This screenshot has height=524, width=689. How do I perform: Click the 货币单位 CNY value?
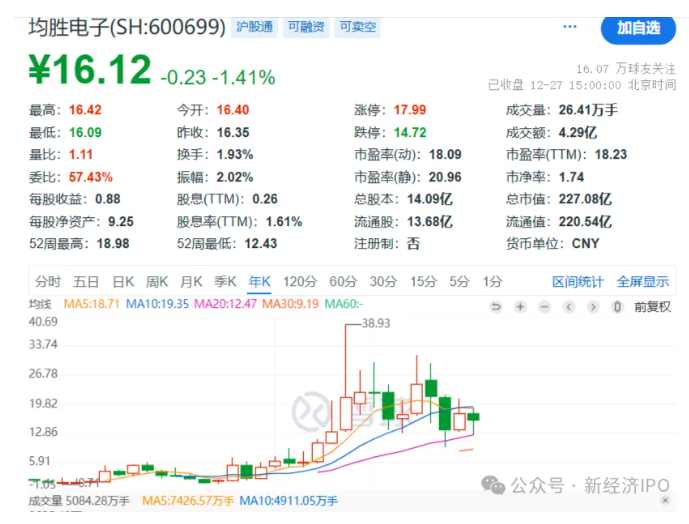coord(585,244)
